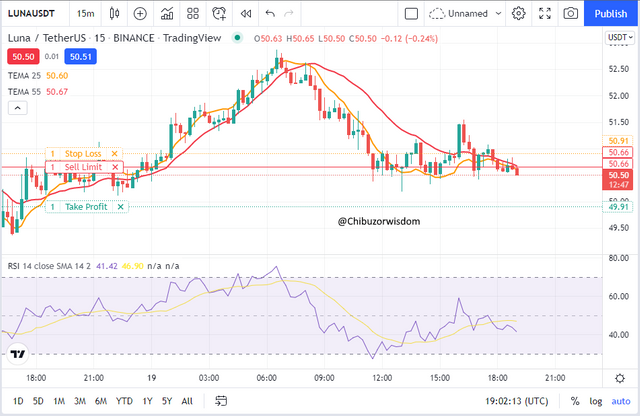
Task: Select the TEMA 25 indicator legend
Action: pos(24,76)
